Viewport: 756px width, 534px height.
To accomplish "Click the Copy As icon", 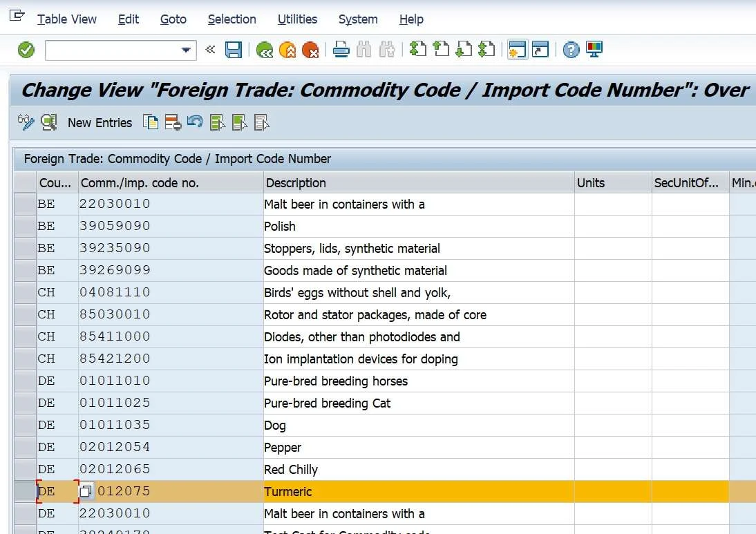I will click(x=151, y=122).
